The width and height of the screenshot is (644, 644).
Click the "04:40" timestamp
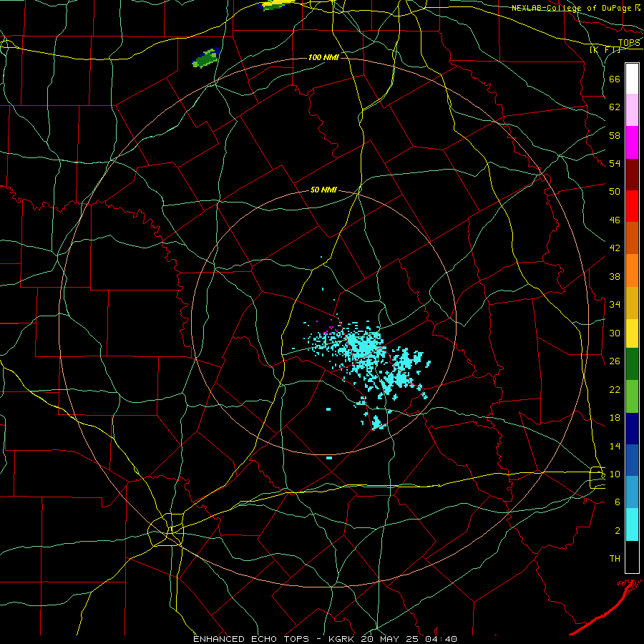click(441, 639)
